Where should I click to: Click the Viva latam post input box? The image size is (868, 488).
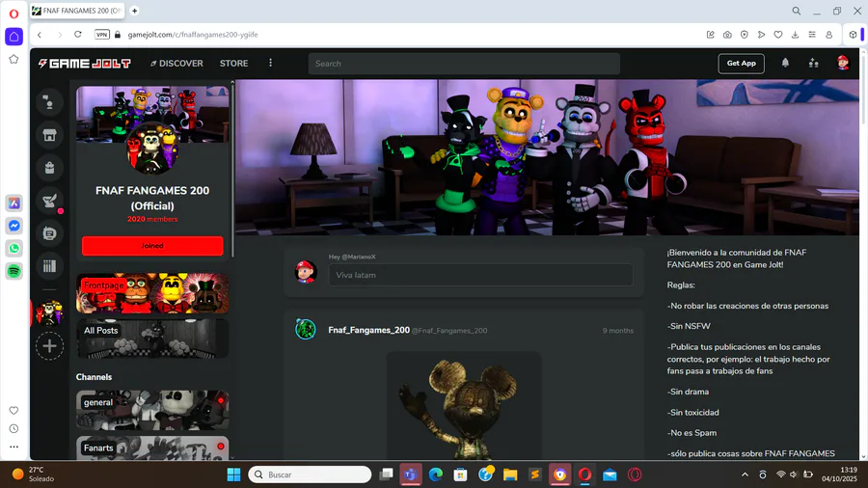click(480, 275)
